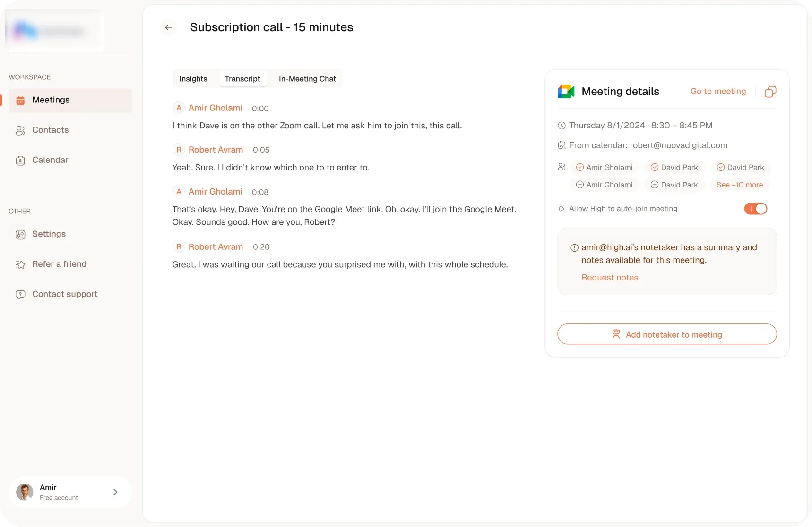The height and width of the screenshot is (527, 812).
Task: Click the Request notes link
Action: point(610,278)
